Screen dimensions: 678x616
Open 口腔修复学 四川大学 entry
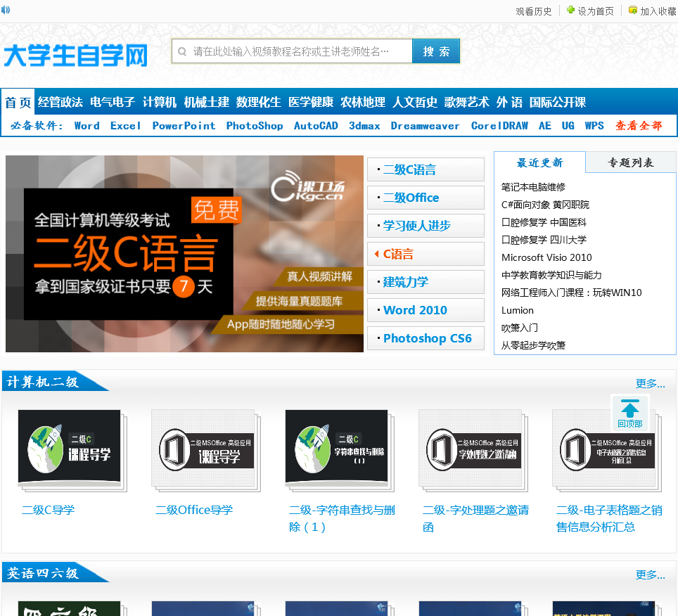(544, 240)
